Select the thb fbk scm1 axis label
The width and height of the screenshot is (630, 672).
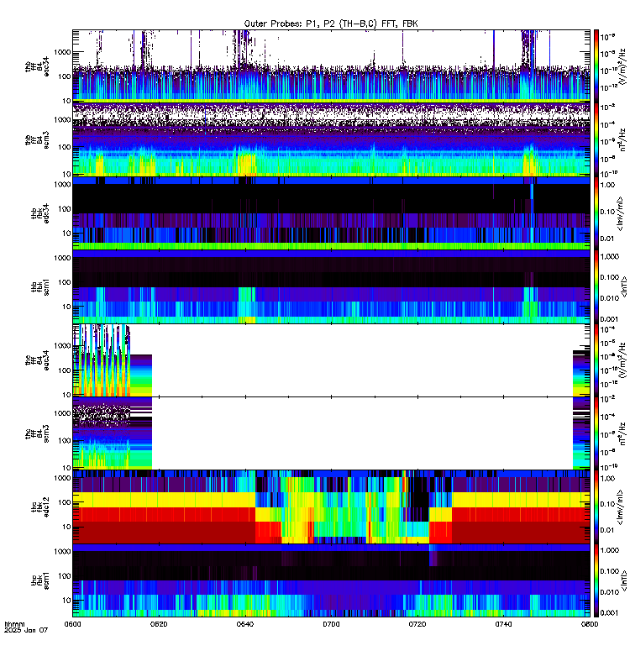pyautogui.click(x=40, y=287)
